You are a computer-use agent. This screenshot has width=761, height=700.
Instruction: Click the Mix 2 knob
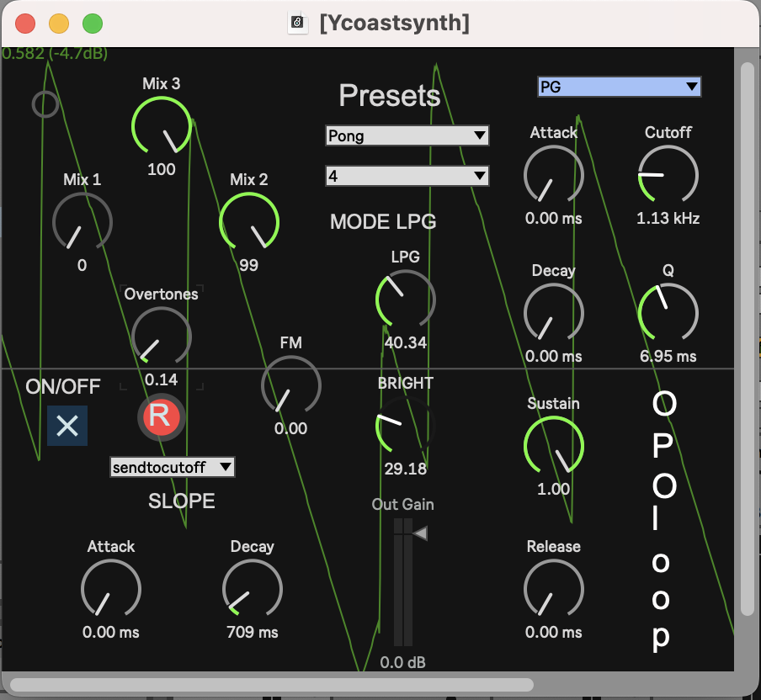pos(249,222)
